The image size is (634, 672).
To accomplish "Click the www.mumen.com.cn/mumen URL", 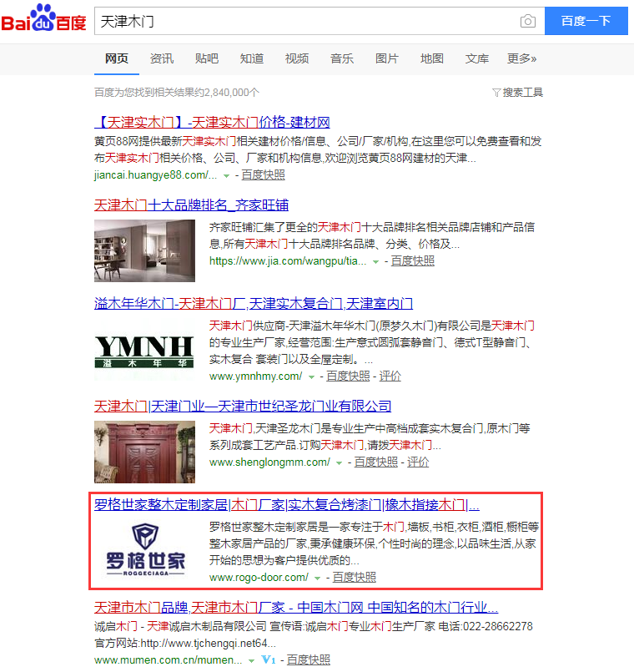I will 169,660.
